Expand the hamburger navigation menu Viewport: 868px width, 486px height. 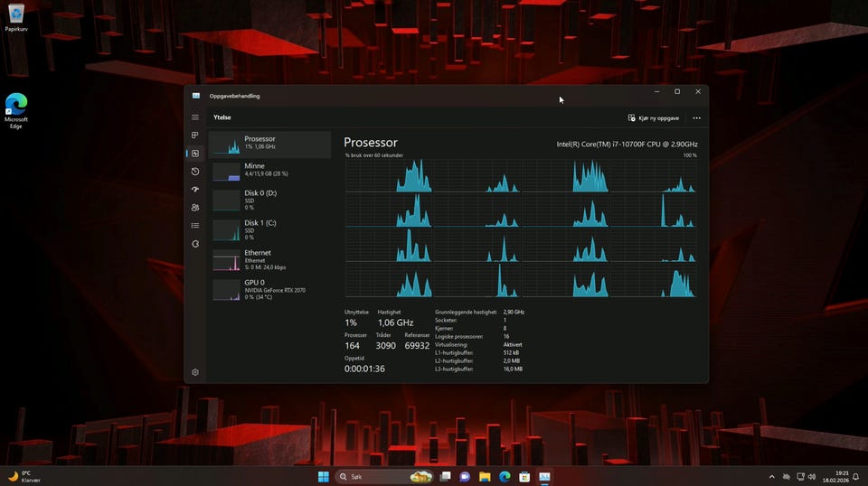point(195,117)
